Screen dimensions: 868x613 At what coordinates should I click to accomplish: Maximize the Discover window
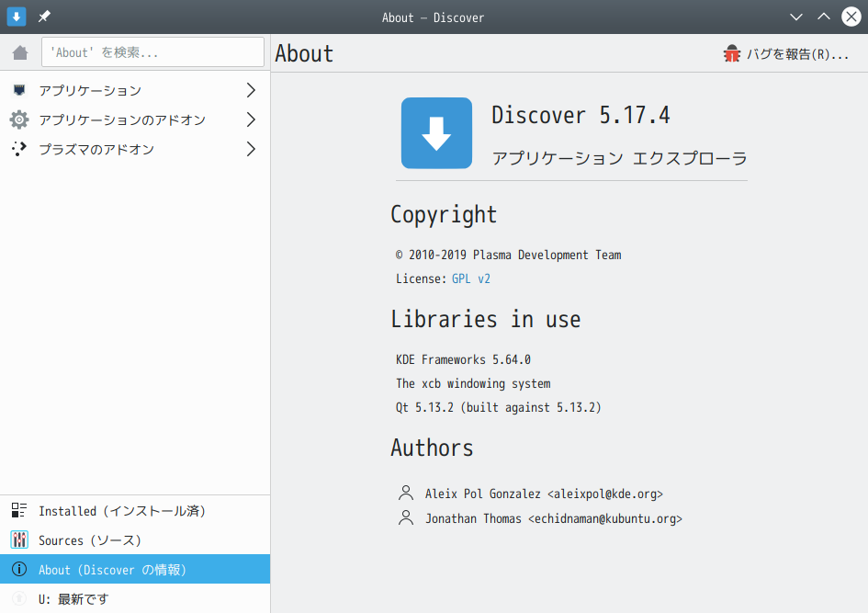pyautogui.click(x=824, y=17)
